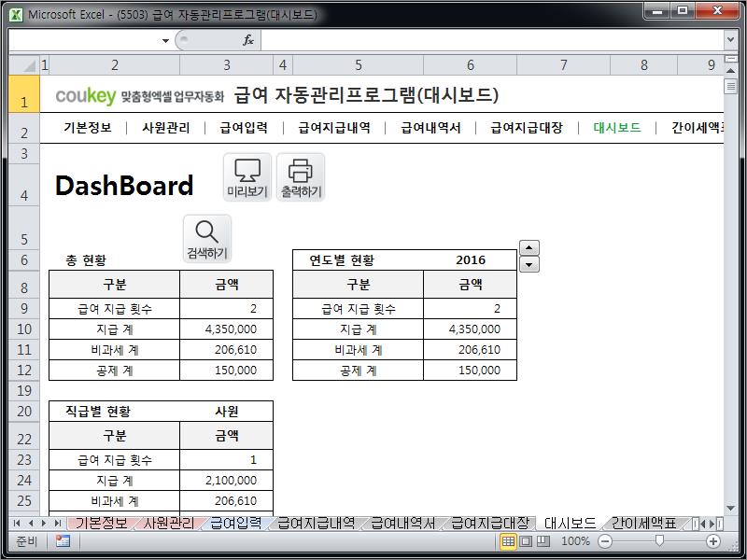Open 급여내역서 in the navigation menu
The image size is (747, 560).
pyautogui.click(x=430, y=128)
